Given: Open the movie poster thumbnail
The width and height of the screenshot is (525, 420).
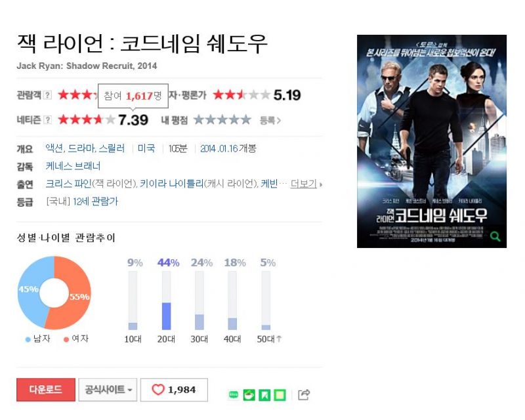Looking at the screenshot, I should tap(432, 141).
